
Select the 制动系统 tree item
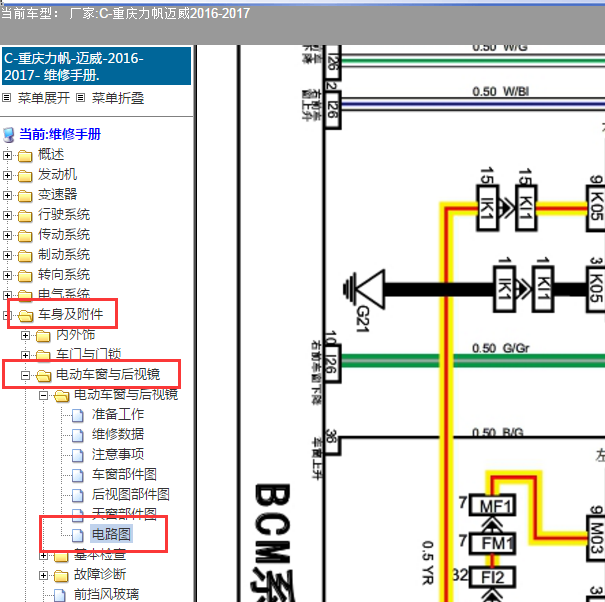point(64,255)
